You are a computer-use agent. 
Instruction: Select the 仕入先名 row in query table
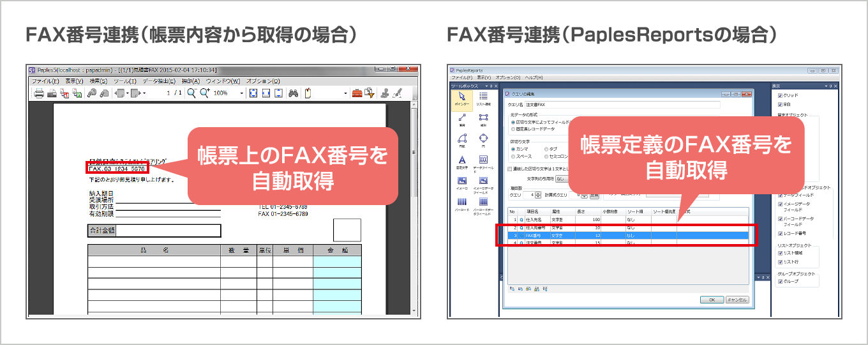628,219
